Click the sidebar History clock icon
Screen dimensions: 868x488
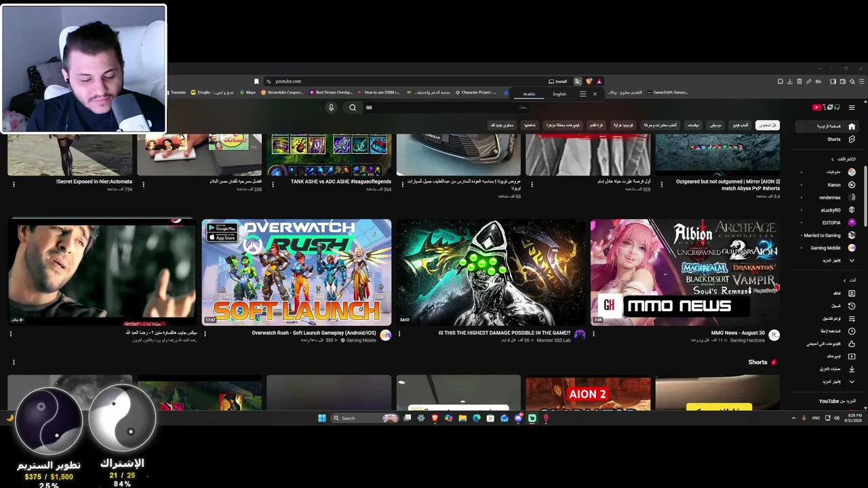click(852, 306)
